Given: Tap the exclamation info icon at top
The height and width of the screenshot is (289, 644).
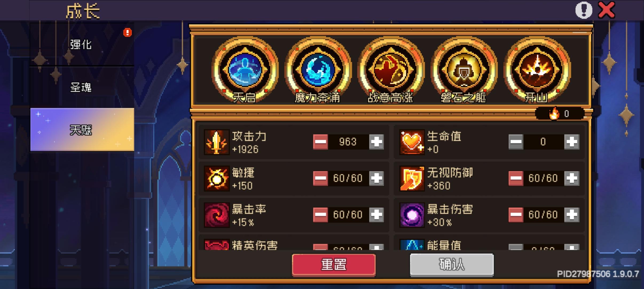Looking at the screenshot, I should 584,10.
